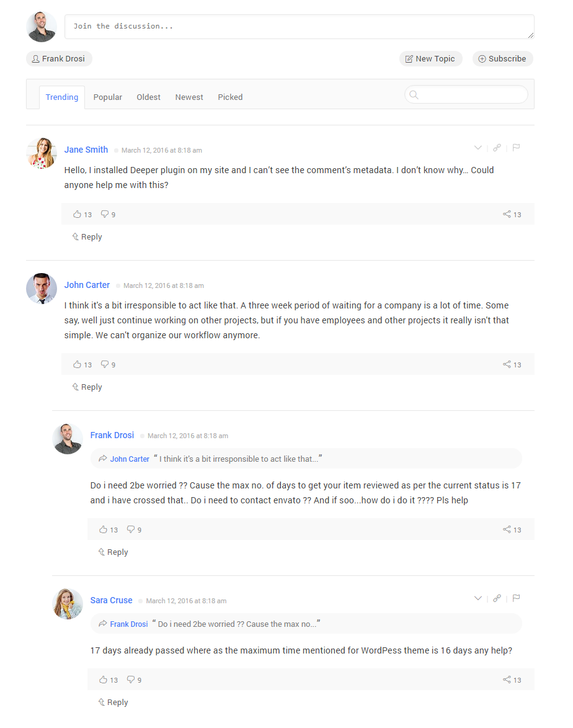Click link icon on Sara Cruse's comment
This screenshot has height=728, width=573.
[x=497, y=598]
